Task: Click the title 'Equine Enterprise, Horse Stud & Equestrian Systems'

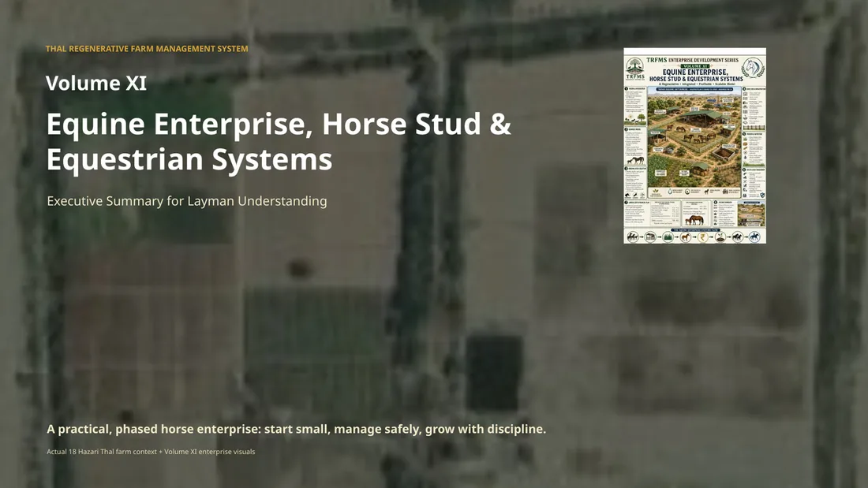Action: [279, 141]
